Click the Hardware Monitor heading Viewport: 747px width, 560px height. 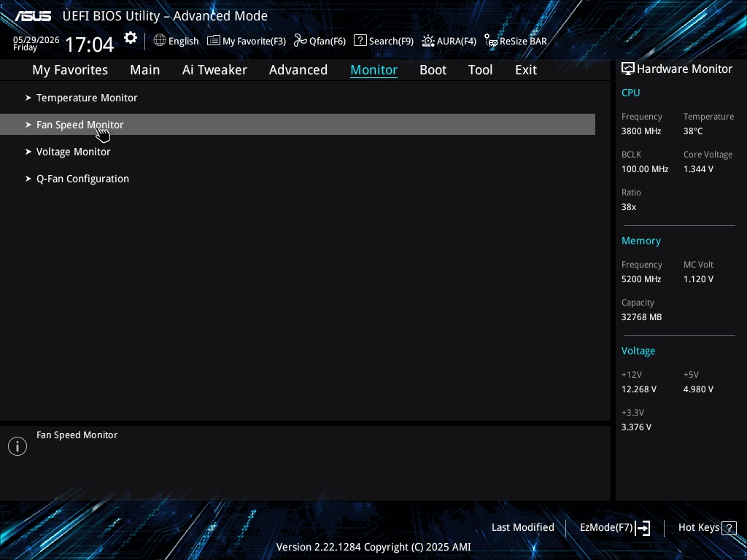pos(684,69)
